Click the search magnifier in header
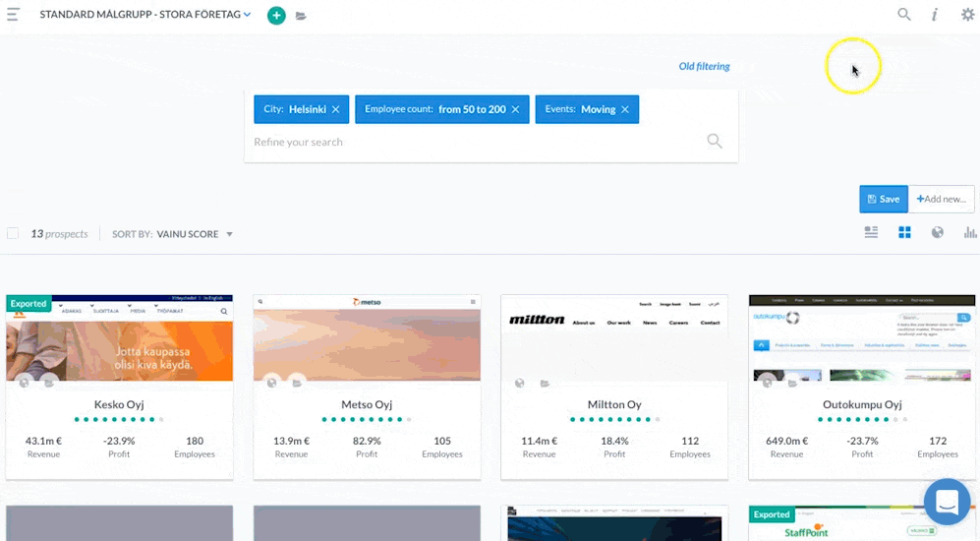The width and height of the screenshot is (980, 541). point(904,15)
